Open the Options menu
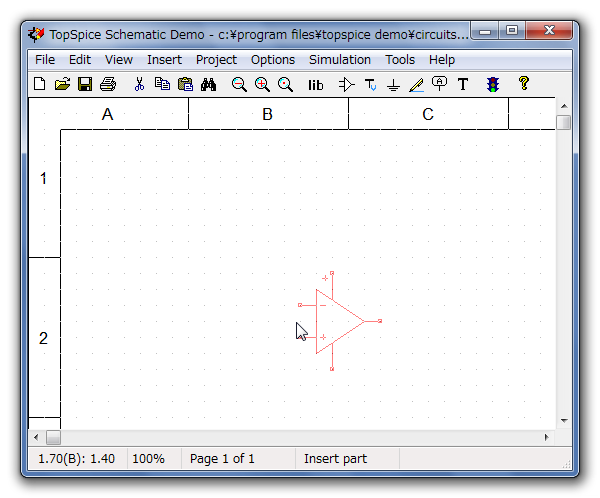This screenshot has width=600, height=498. [x=273, y=60]
